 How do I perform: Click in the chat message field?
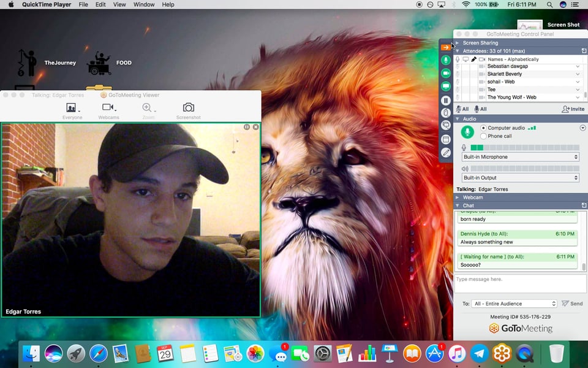click(520, 283)
